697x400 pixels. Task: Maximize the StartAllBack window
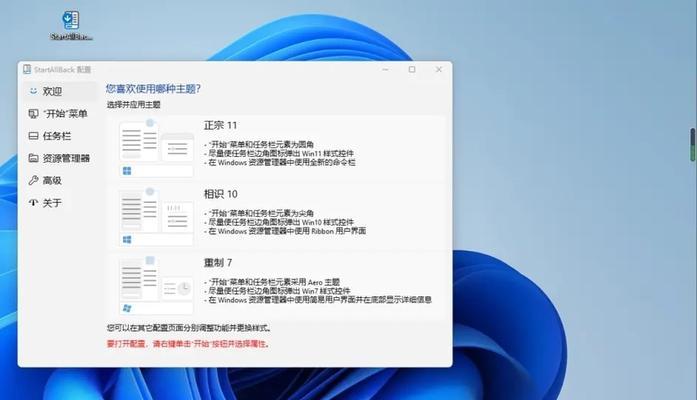pyautogui.click(x=412, y=69)
